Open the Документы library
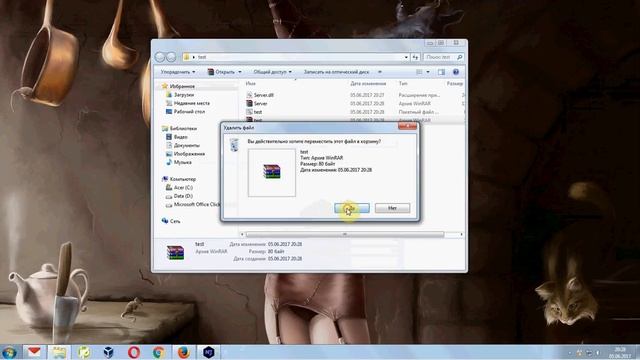 (x=187, y=145)
